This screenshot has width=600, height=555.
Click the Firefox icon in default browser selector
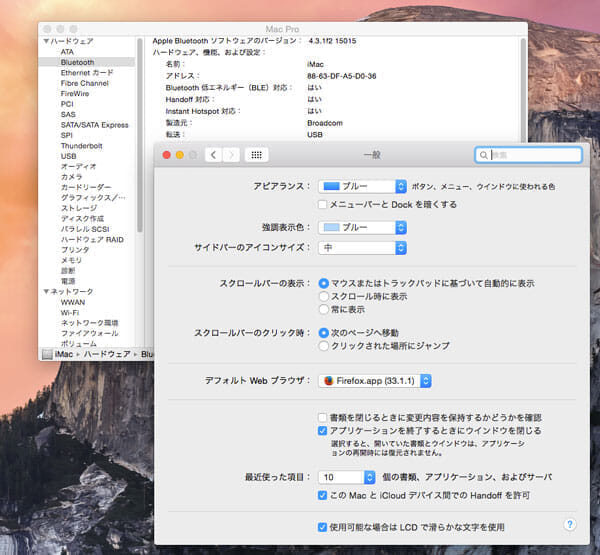click(328, 381)
